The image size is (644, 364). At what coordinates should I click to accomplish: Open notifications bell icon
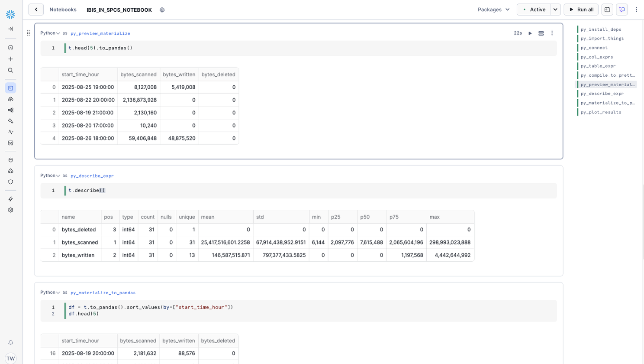pyautogui.click(x=11, y=343)
